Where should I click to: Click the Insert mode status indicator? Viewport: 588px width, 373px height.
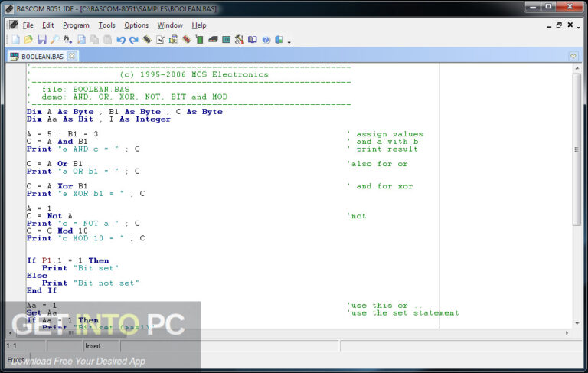pos(93,346)
